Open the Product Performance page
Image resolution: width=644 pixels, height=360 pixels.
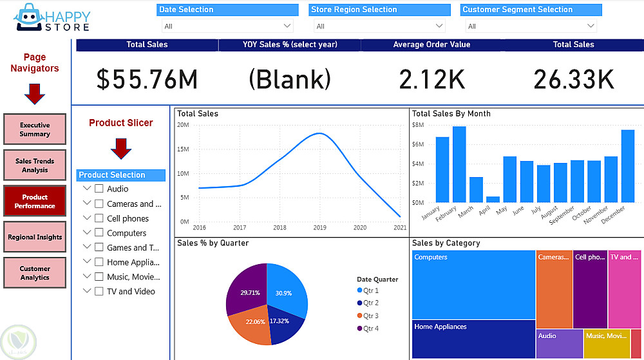pos(35,201)
